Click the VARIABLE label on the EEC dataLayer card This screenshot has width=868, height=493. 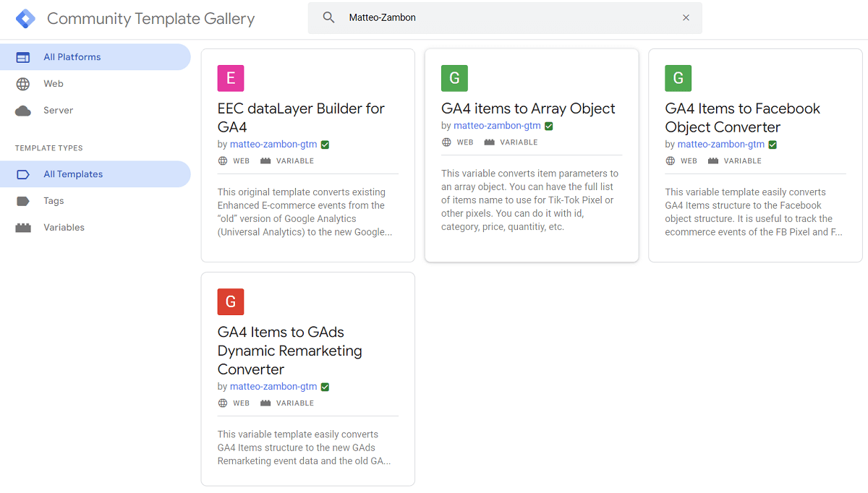click(x=295, y=161)
